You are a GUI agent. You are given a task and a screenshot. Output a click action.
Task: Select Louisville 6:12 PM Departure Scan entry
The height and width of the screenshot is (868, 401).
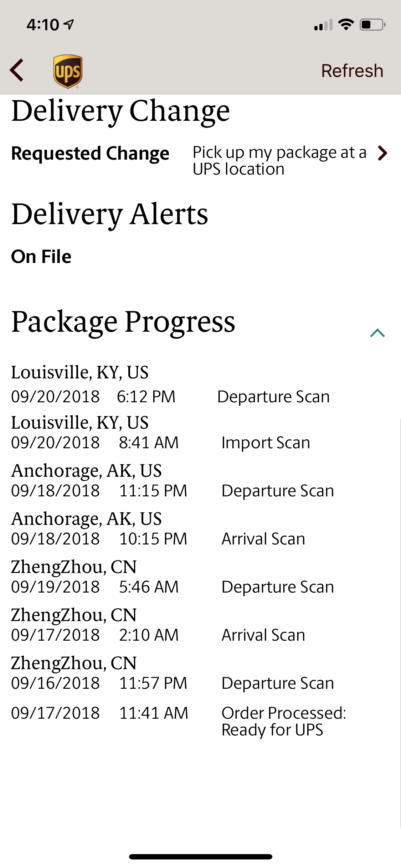(200, 384)
